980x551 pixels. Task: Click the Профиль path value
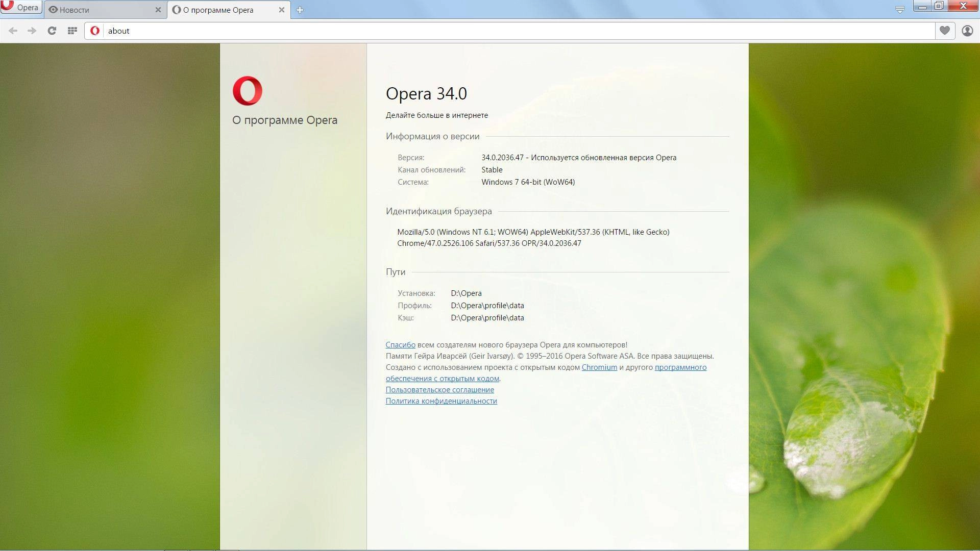tap(487, 306)
